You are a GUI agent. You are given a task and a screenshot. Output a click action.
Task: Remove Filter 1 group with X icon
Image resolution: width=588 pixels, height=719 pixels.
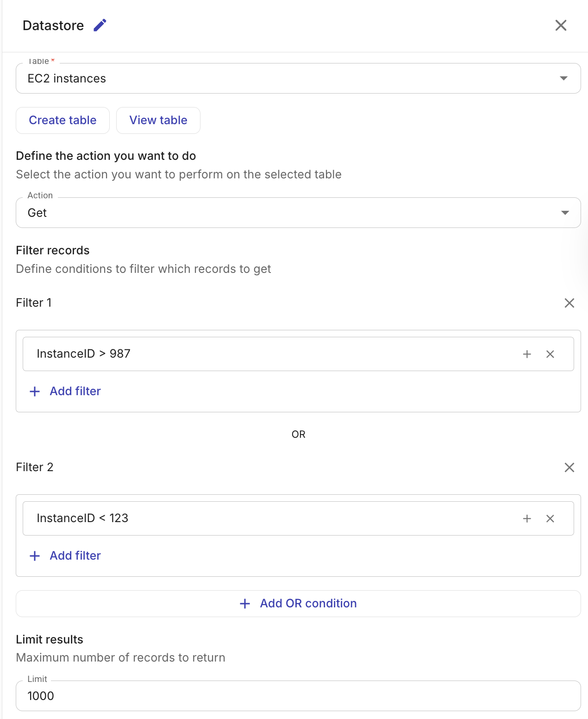pos(569,303)
